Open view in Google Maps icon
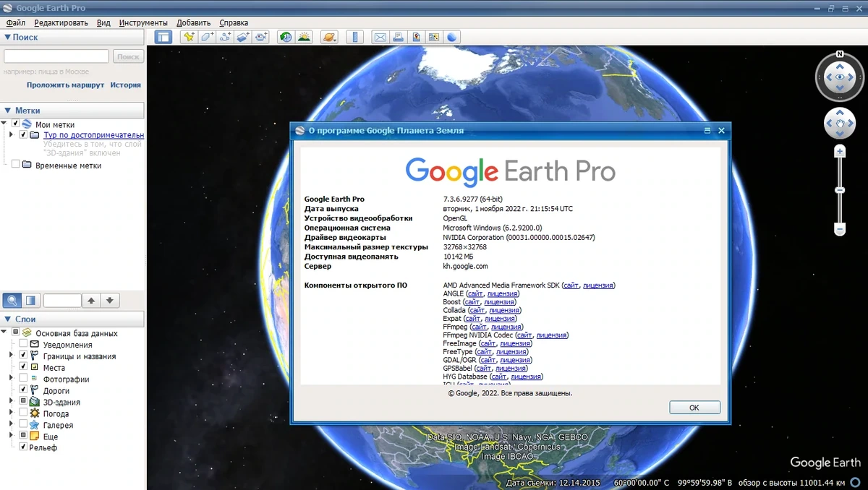868x490 pixels. (x=434, y=37)
